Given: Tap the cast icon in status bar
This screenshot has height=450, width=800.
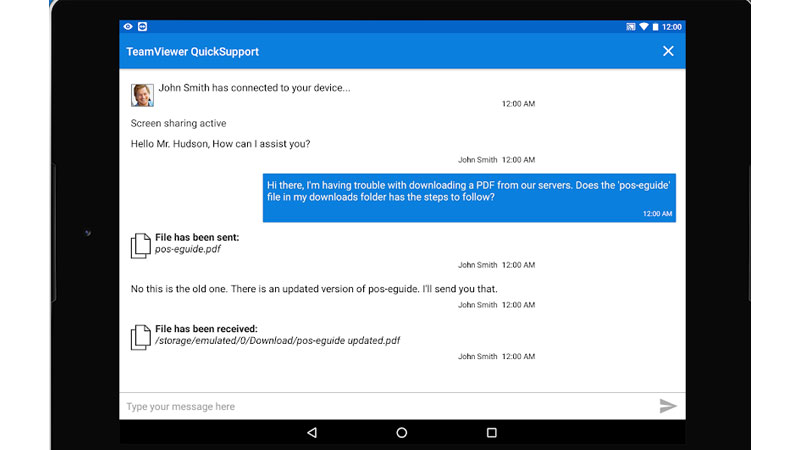Looking at the screenshot, I should point(631,27).
